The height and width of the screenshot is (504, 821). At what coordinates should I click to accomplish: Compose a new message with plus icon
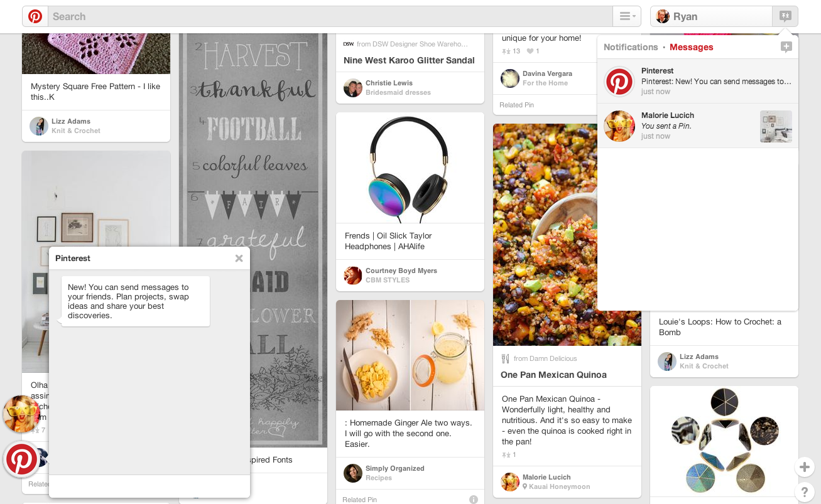pyautogui.click(x=786, y=47)
